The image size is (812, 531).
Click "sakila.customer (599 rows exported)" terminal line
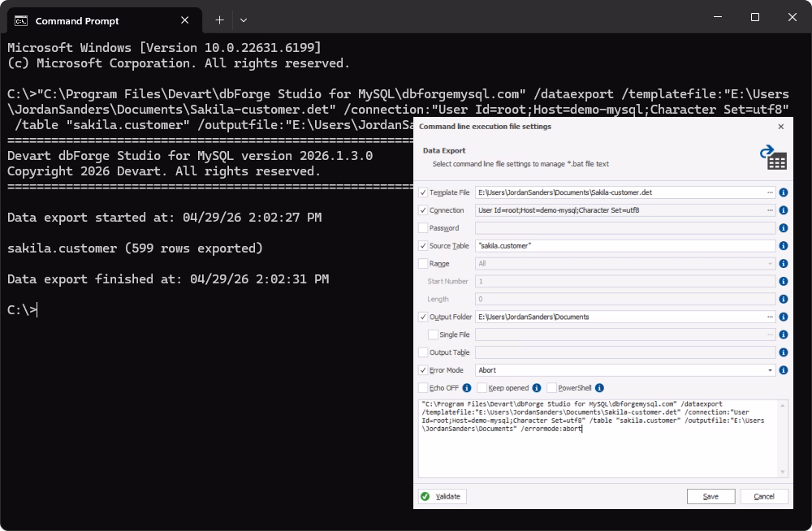pyautogui.click(x=135, y=248)
